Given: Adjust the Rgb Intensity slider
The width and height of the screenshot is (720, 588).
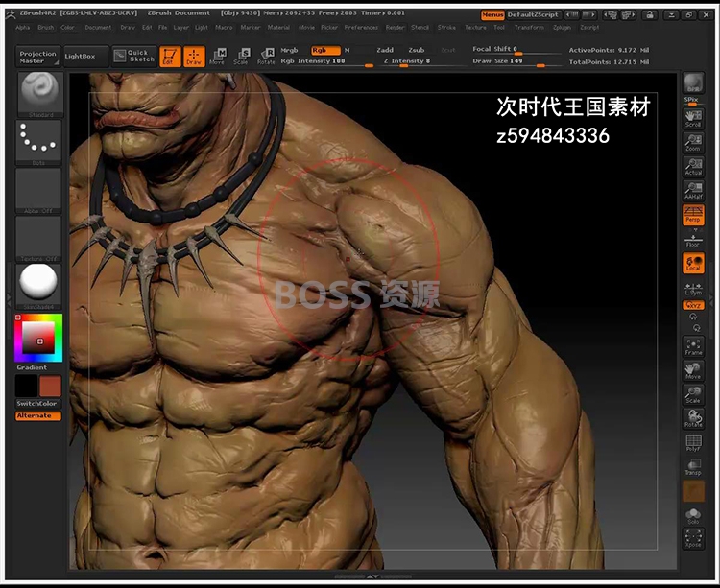Looking at the screenshot, I should (326, 61).
